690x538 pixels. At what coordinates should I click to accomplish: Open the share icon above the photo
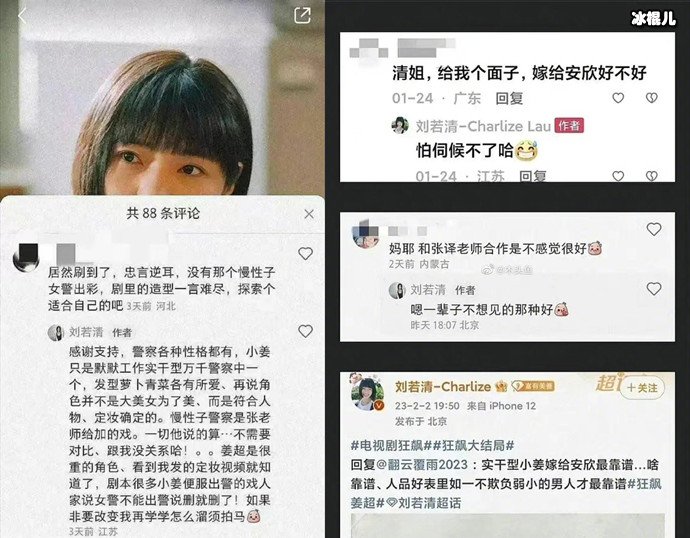click(302, 15)
